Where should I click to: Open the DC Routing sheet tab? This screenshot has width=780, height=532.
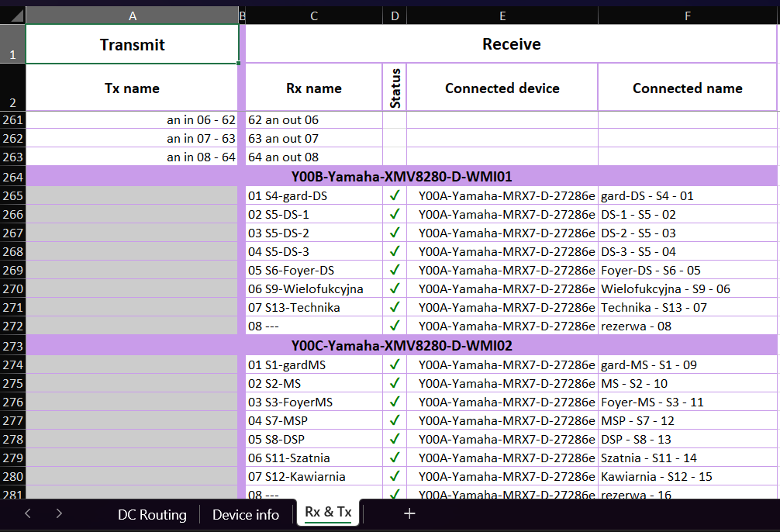click(152, 514)
